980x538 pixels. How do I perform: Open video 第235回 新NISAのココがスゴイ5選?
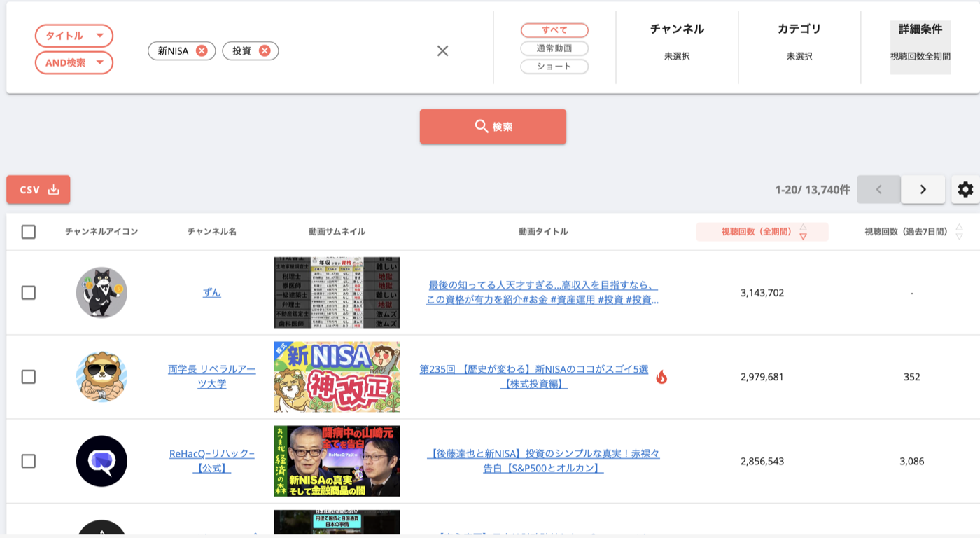click(534, 377)
